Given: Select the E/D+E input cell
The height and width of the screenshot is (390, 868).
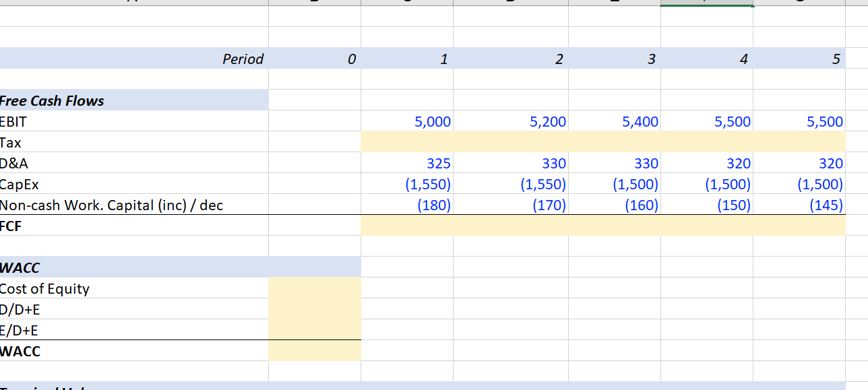Looking at the screenshot, I should coord(315,330).
